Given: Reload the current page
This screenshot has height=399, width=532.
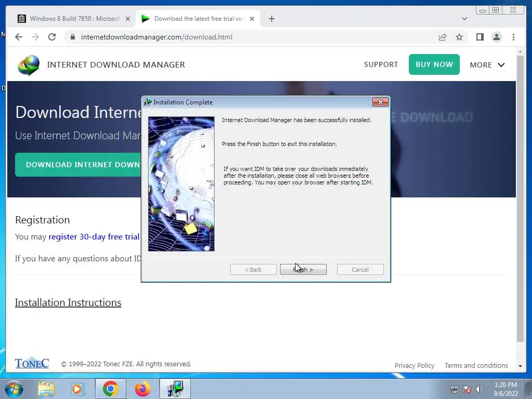Looking at the screenshot, I should [52, 37].
